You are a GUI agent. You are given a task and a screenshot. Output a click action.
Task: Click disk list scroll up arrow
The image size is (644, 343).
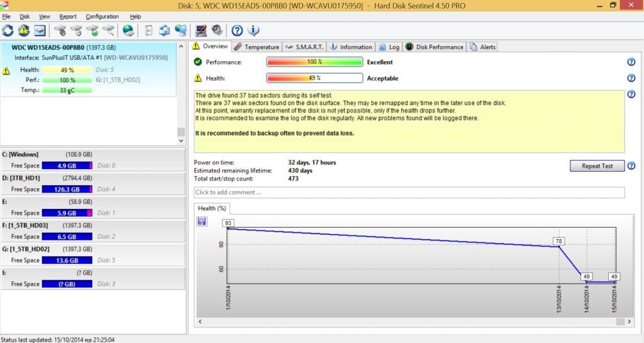point(181,47)
